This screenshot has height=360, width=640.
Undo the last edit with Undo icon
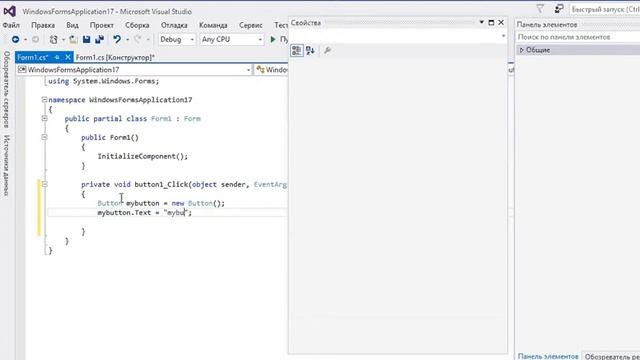[x=117, y=39]
